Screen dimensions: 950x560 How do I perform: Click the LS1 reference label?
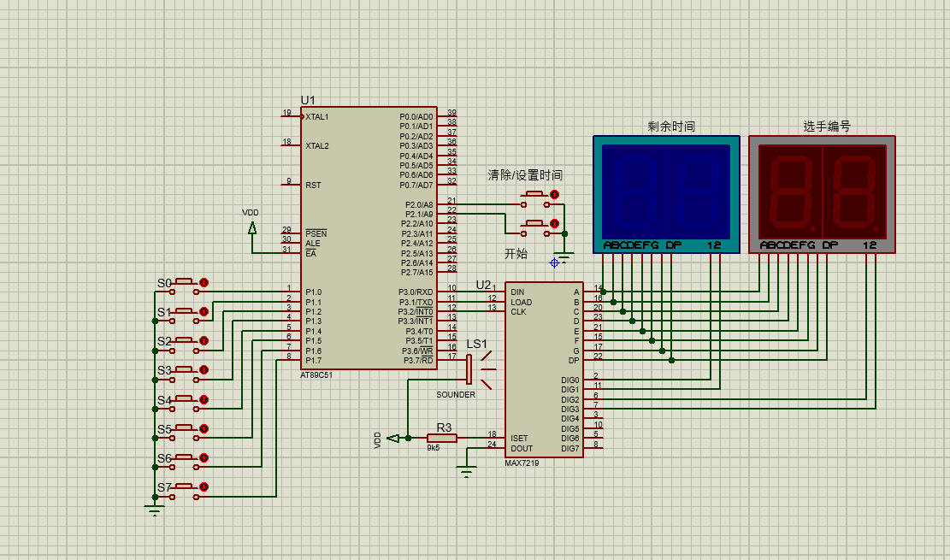[x=477, y=344]
